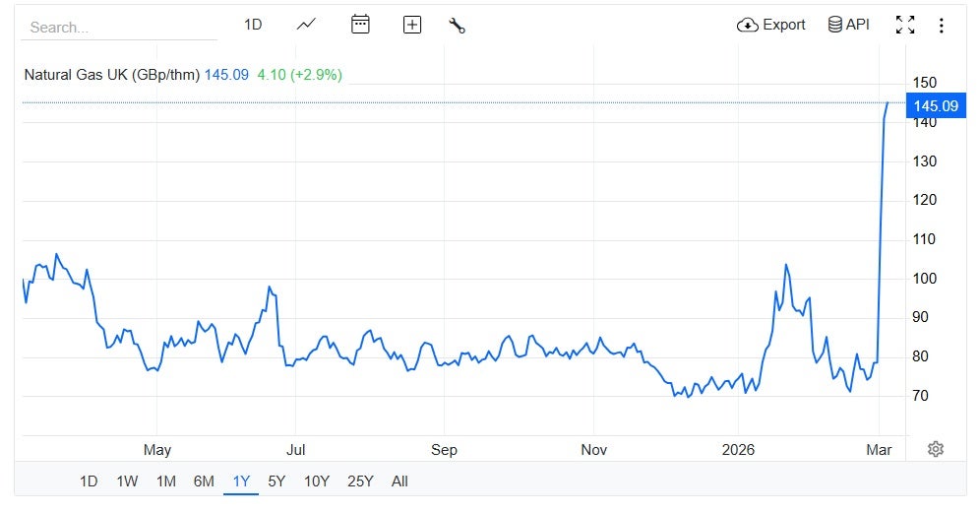Viewport: 980px width, 513px height.
Task: Click the 70 price axis label
Action: (921, 396)
